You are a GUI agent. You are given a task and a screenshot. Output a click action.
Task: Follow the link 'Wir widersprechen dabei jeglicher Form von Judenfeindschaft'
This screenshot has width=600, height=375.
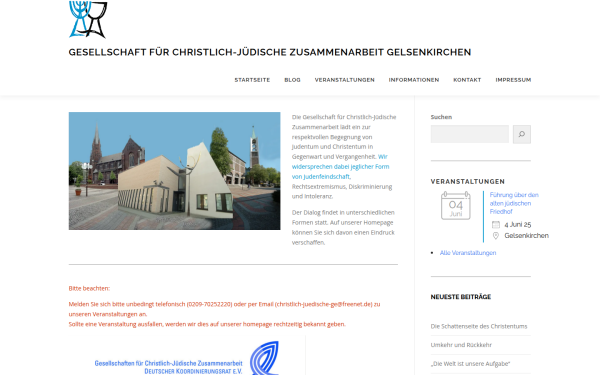[x=340, y=166]
